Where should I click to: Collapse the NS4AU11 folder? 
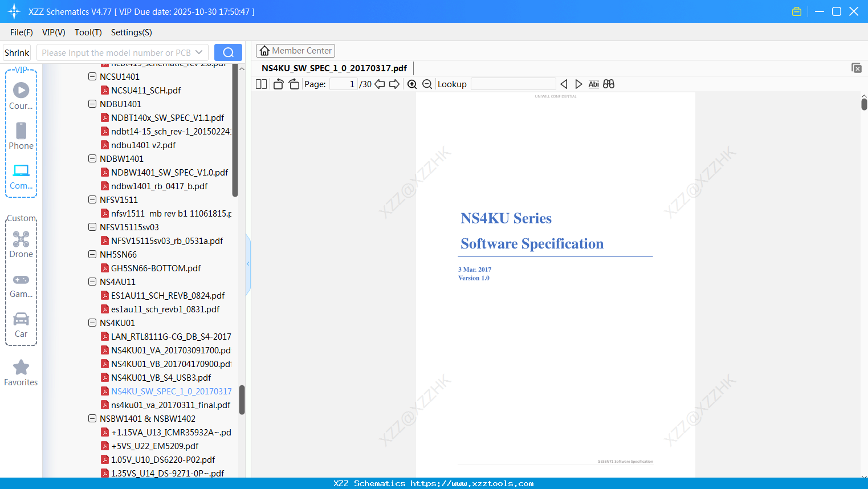tap(92, 282)
